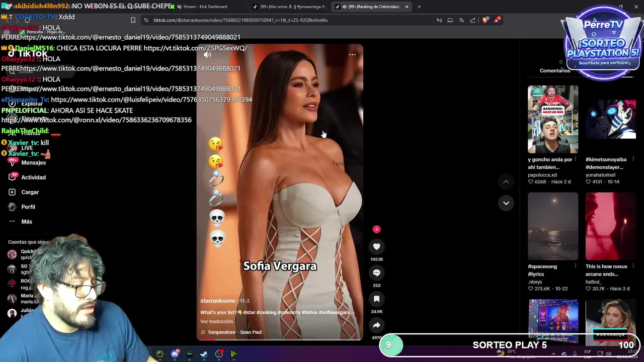Open starranksone profile link
This screenshot has width=644, height=362.
pyautogui.click(x=218, y=301)
